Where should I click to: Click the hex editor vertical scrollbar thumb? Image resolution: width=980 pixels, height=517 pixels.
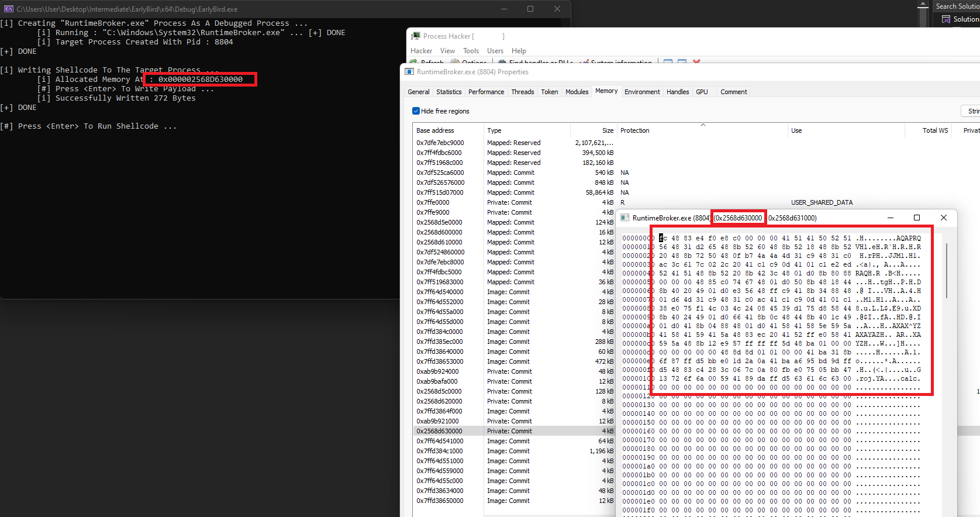[x=946, y=270]
